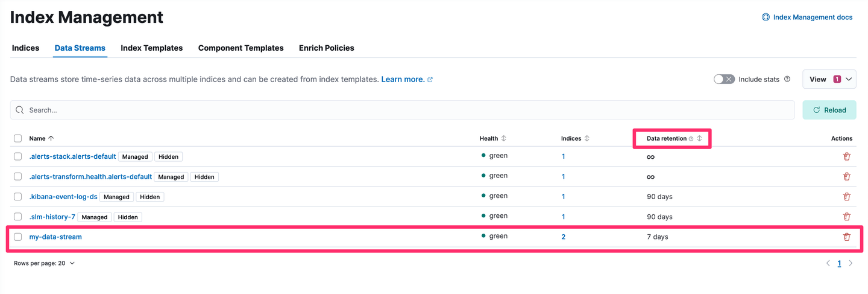Viewport: 868px width, 294px height.
Task: Go to next page arrow
Action: [851, 263]
